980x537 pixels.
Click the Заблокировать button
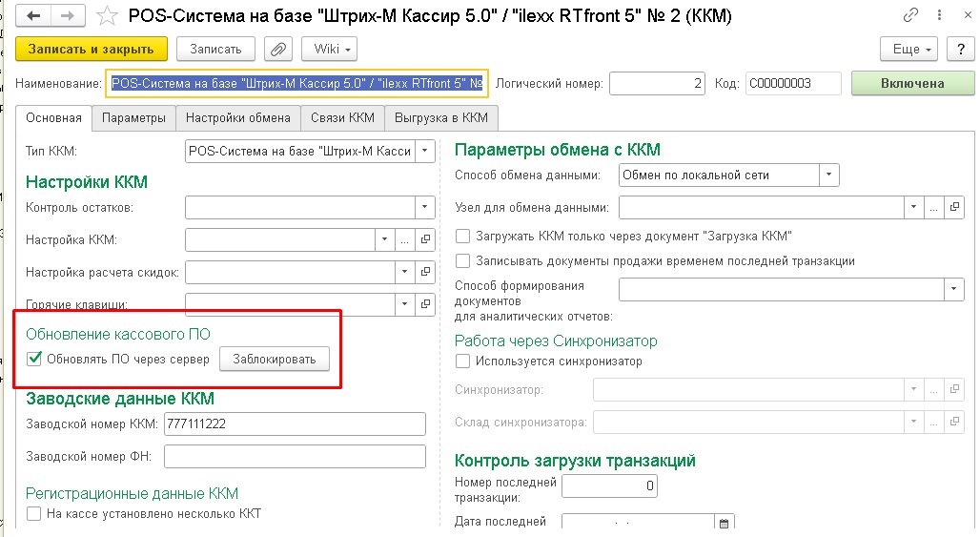click(x=275, y=359)
